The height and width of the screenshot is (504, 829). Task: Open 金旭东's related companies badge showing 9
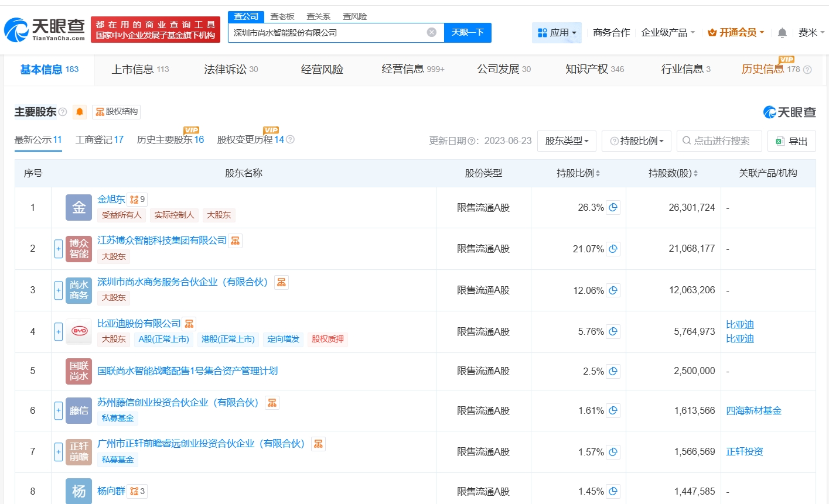tap(137, 200)
